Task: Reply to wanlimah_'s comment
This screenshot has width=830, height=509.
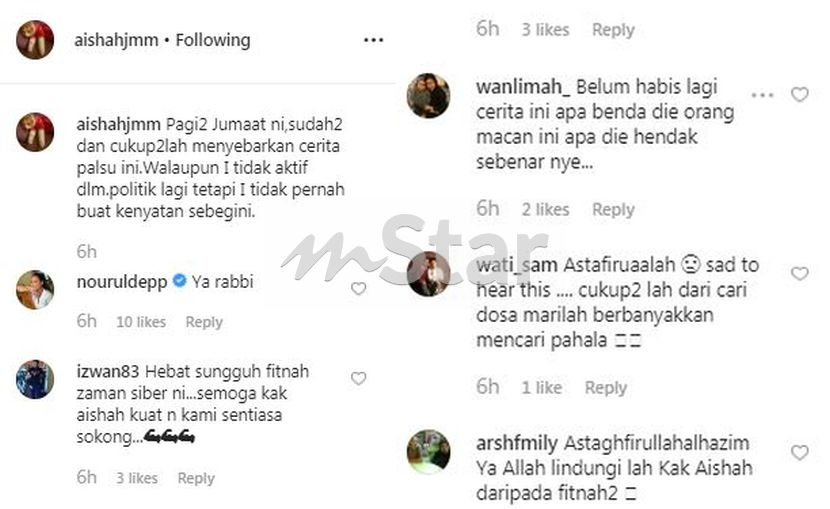Action: (x=613, y=210)
